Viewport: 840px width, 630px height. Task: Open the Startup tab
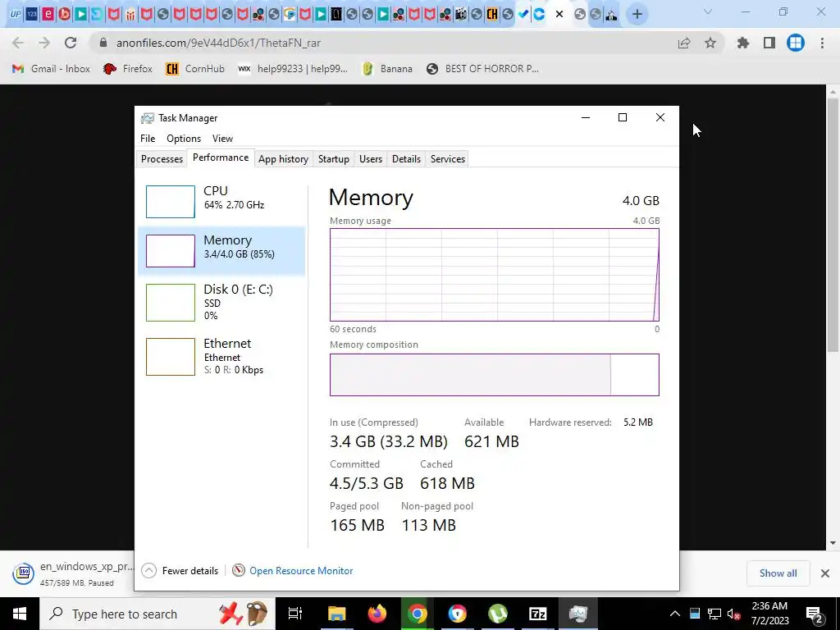pos(334,159)
